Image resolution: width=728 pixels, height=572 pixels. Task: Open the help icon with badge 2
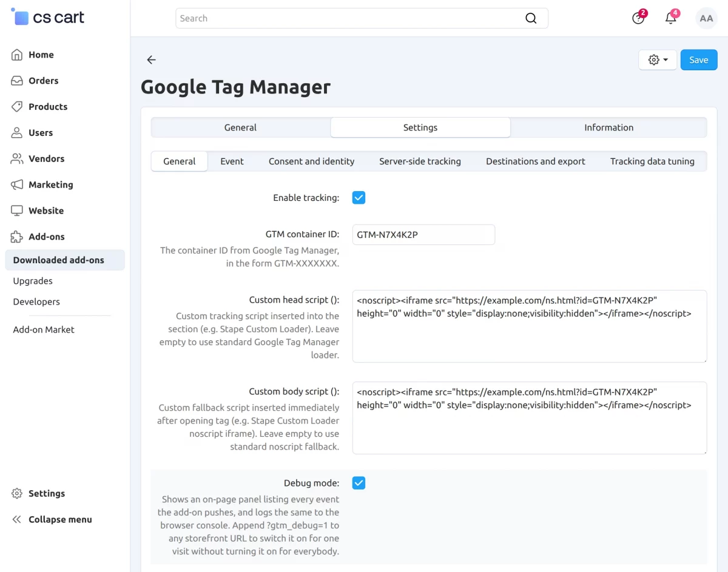click(638, 18)
